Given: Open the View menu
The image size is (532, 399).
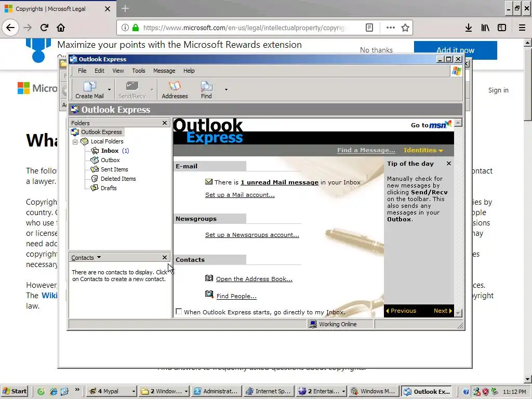Looking at the screenshot, I should (x=118, y=71).
